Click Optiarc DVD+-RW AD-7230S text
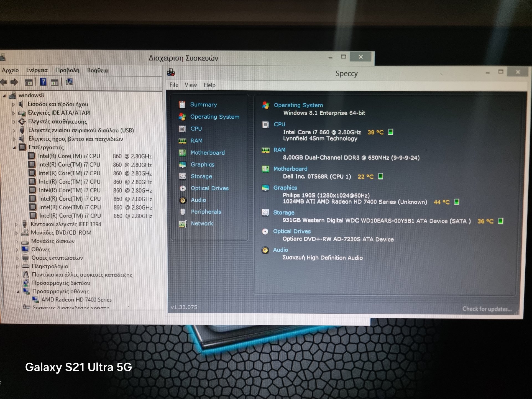Screen dimensions: 532x399 338,239
